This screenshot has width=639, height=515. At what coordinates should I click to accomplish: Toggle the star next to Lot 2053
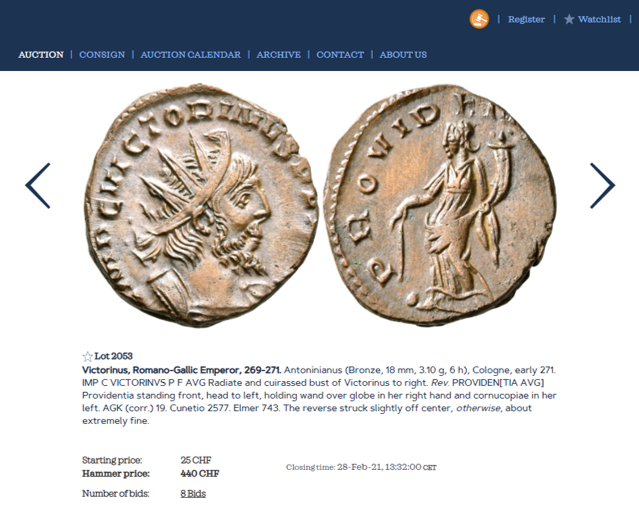click(88, 357)
